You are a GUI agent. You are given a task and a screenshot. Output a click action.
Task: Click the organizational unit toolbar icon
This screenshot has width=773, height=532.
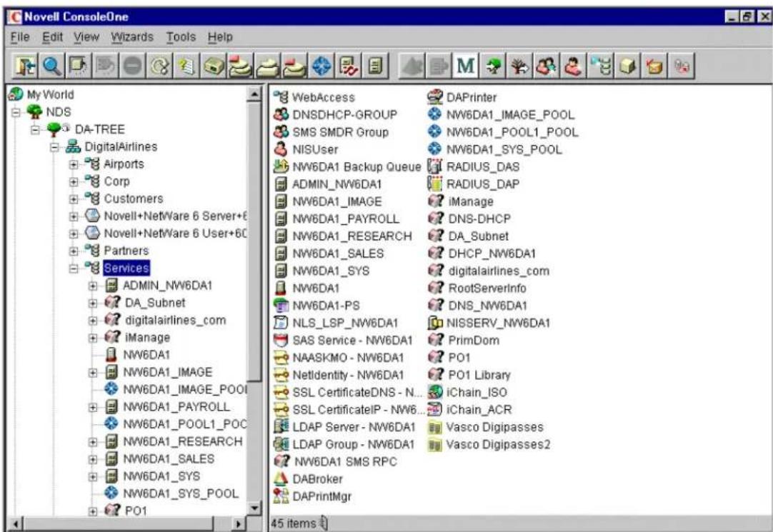600,66
